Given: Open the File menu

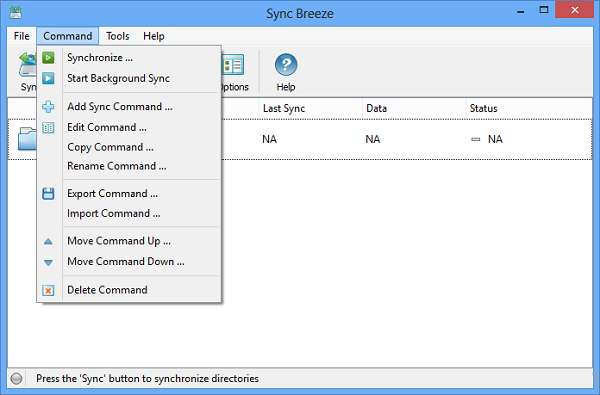Looking at the screenshot, I should pos(21,36).
